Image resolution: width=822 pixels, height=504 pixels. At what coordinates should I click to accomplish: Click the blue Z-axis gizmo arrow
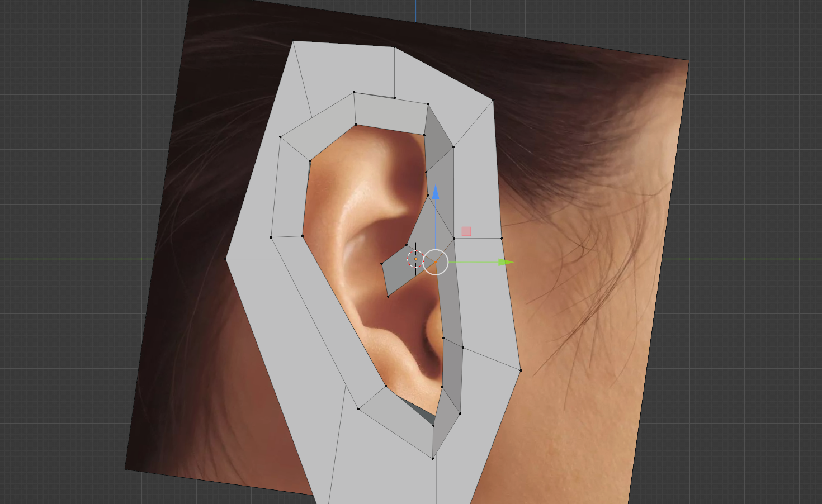[x=436, y=193]
